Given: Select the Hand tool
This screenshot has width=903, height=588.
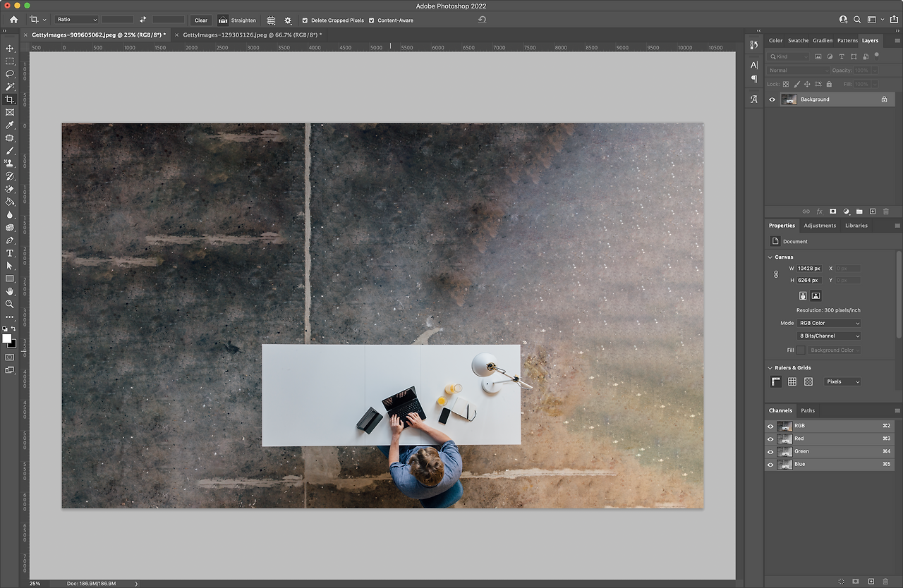Looking at the screenshot, I should [x=10, y=291].
